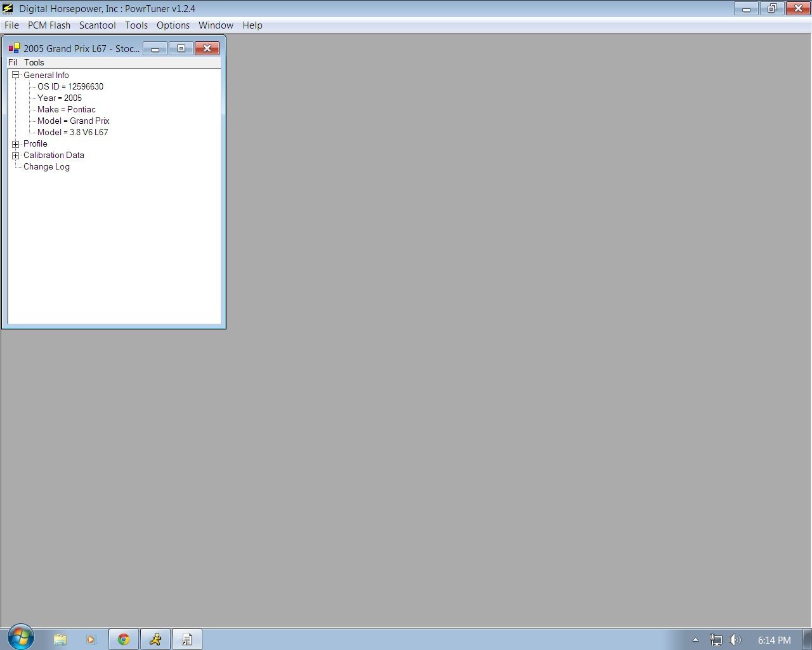This screenshot has height=650, width=812.
Task: Open the Change Log tree item
Action: click(46, 166)
